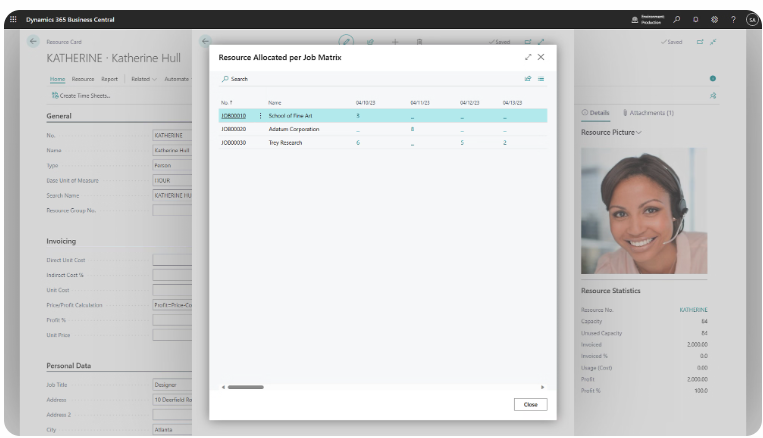Expand the matrix dialog to full screen

[528, 57]
